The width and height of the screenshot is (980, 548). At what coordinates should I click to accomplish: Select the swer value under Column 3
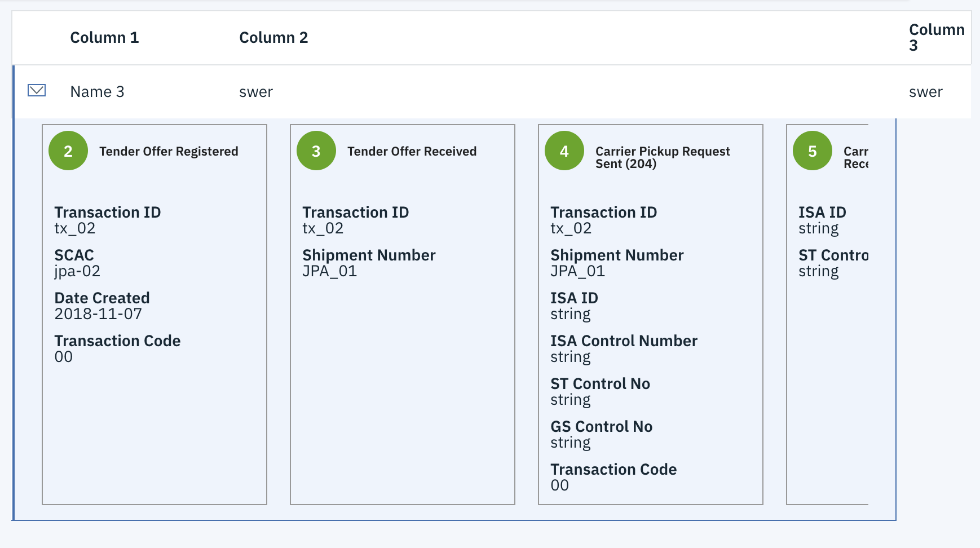(926, 91)
